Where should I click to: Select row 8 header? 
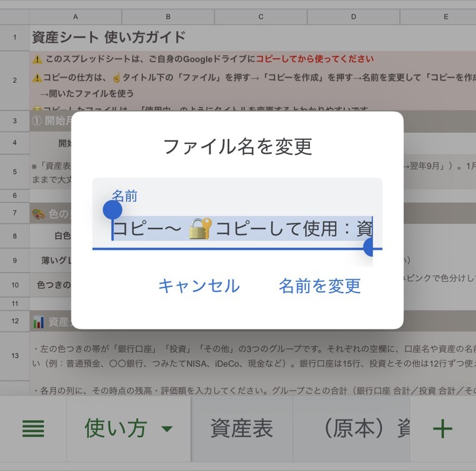pos(14,236)
